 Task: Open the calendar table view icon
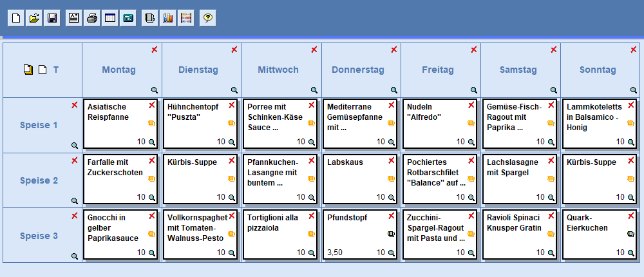110,18
